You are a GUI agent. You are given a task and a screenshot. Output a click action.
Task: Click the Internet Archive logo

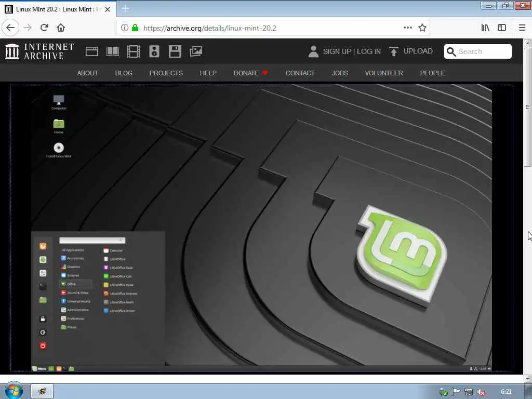point(39,51)
